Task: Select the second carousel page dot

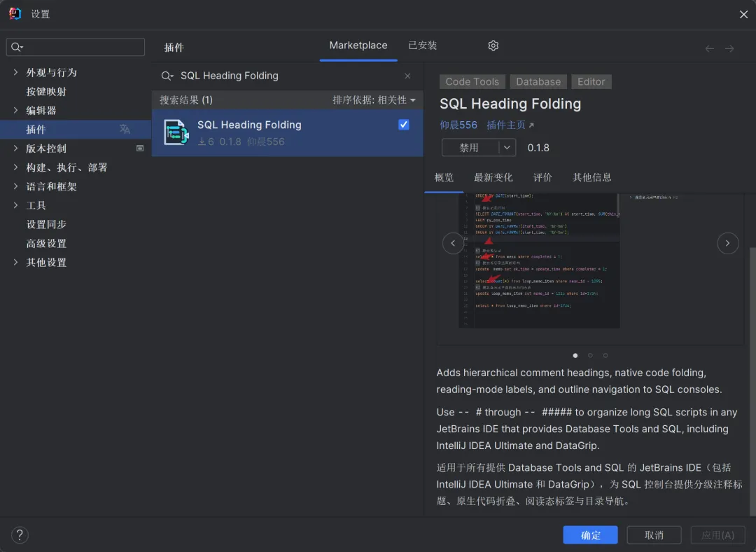Action: coord(590,356)
